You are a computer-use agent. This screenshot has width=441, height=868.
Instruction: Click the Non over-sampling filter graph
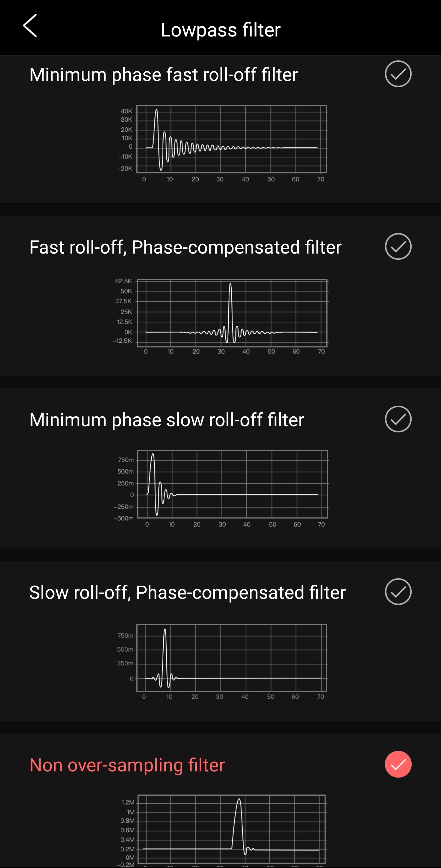pos(231,829)
